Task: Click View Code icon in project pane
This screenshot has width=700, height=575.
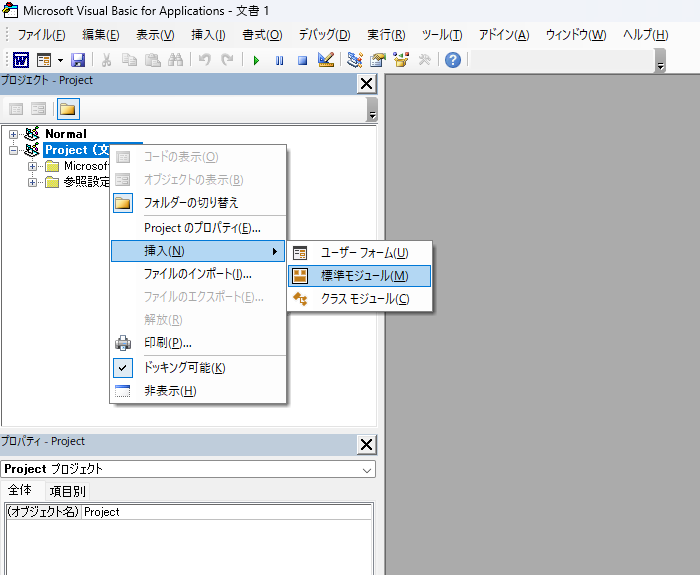Action: 16,108
